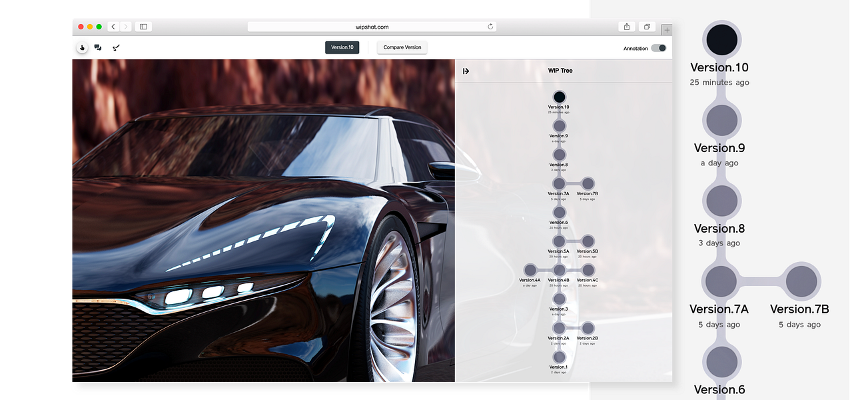868x400 pixels.
Task: Show all Safari tabs overview
Action: point(646,27)
